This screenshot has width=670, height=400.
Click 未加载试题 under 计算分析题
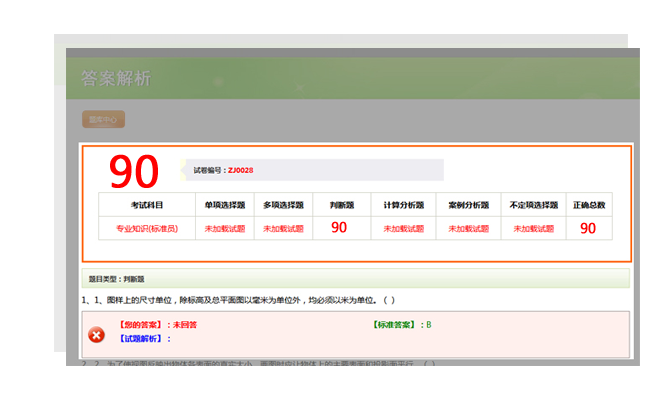(403, 229)
